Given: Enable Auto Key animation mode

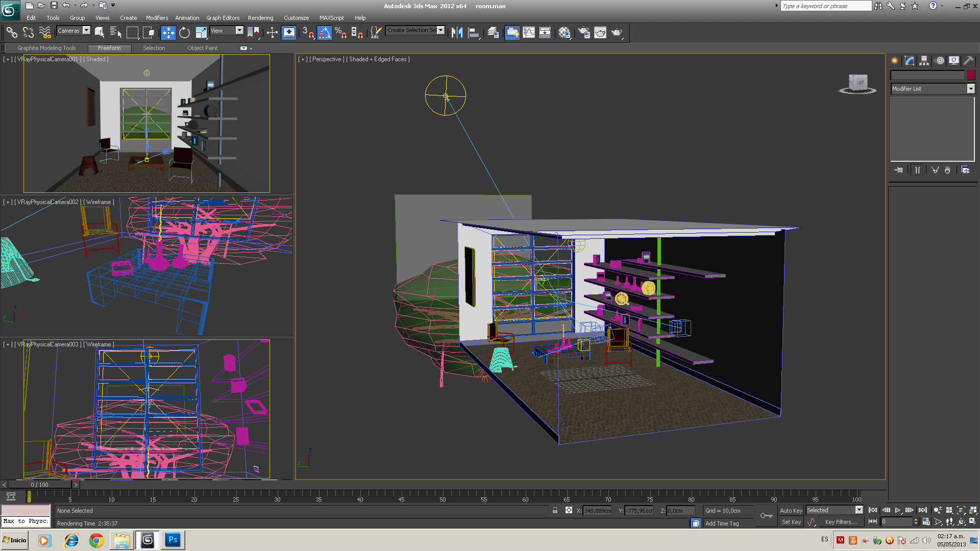Looking at the screenshot, I should tap(791, 510).
